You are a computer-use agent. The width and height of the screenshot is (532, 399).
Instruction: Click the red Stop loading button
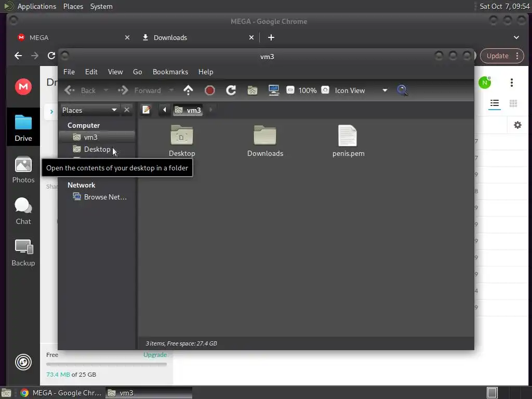[x=210, y=90]
